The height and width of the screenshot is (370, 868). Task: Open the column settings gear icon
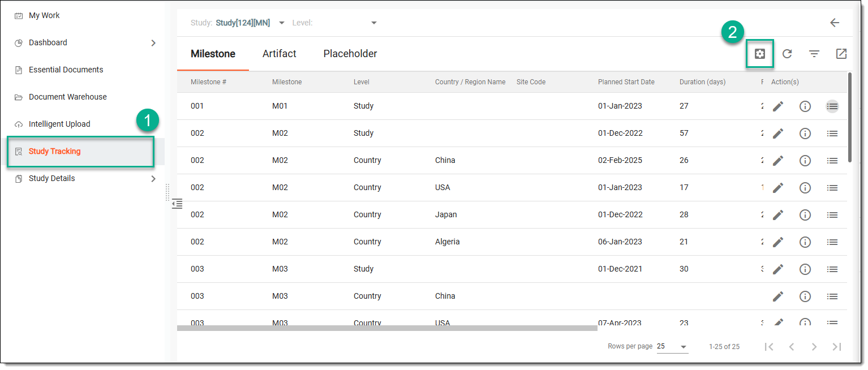(759, 54)
